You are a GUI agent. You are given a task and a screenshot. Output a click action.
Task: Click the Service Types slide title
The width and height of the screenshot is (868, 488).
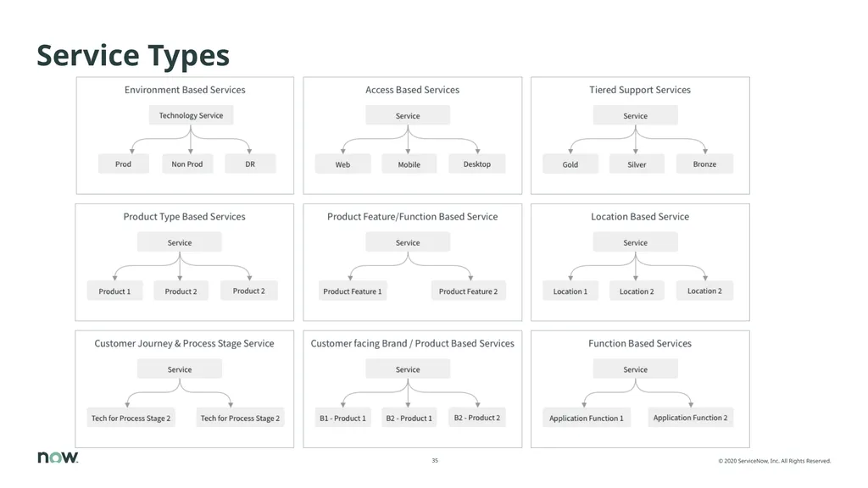tap(133, 55)
